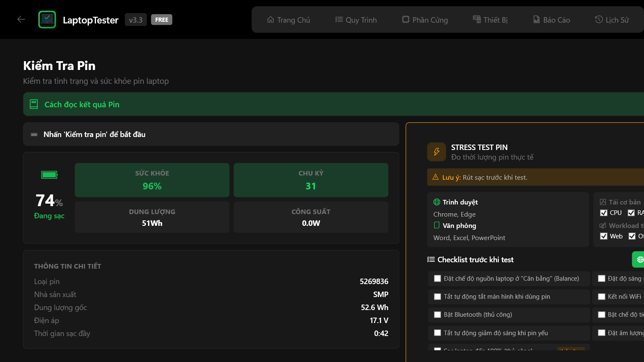The width and height of the screenshot is (644, 362).
Task: Expand the Cách đọc kết quả Pin guide
Action: click(x=82, y=104)
